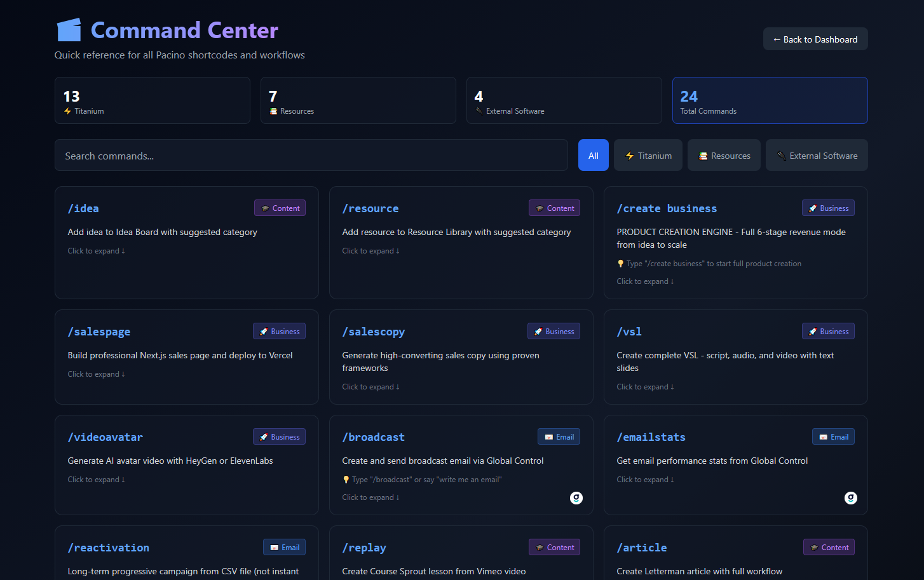
Task: Open the /salescopy command title
Action: click(373, 332)
